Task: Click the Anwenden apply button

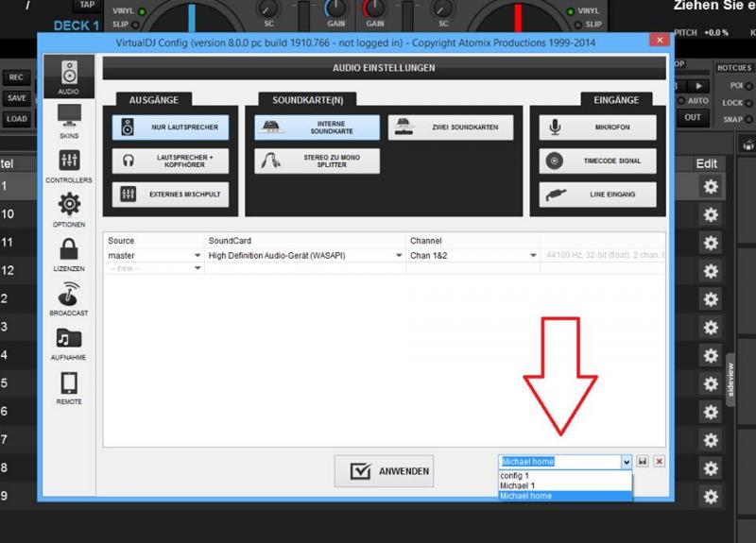Action: [384, 470]
